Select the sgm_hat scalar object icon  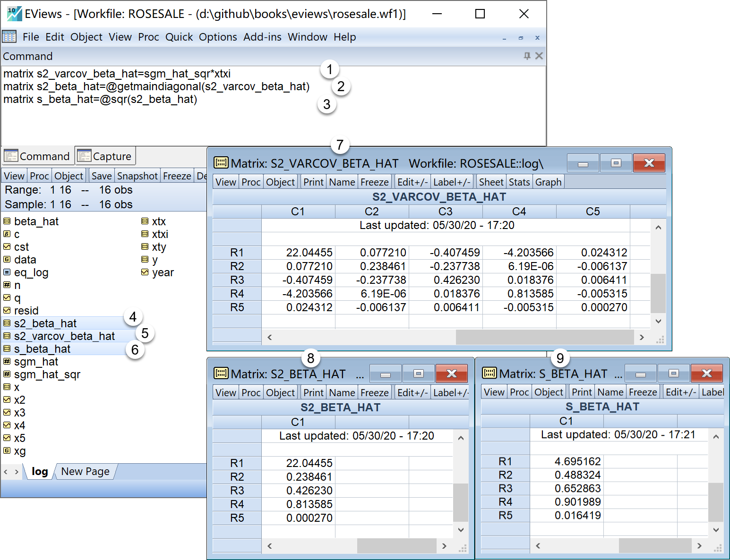7,362
